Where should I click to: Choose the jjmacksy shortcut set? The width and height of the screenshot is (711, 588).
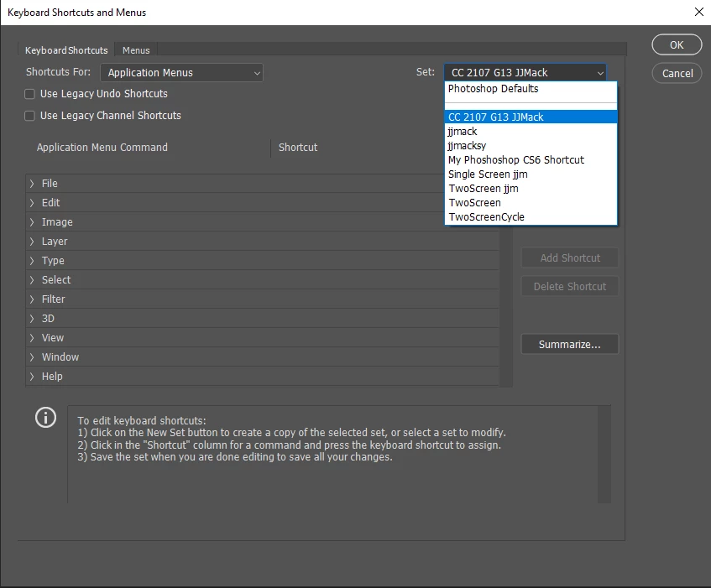531,145
